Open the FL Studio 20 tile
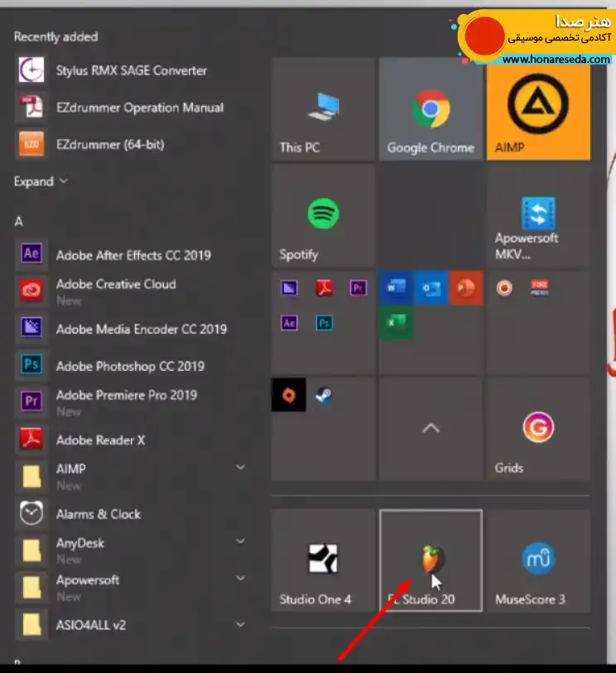 pos(431,560)
